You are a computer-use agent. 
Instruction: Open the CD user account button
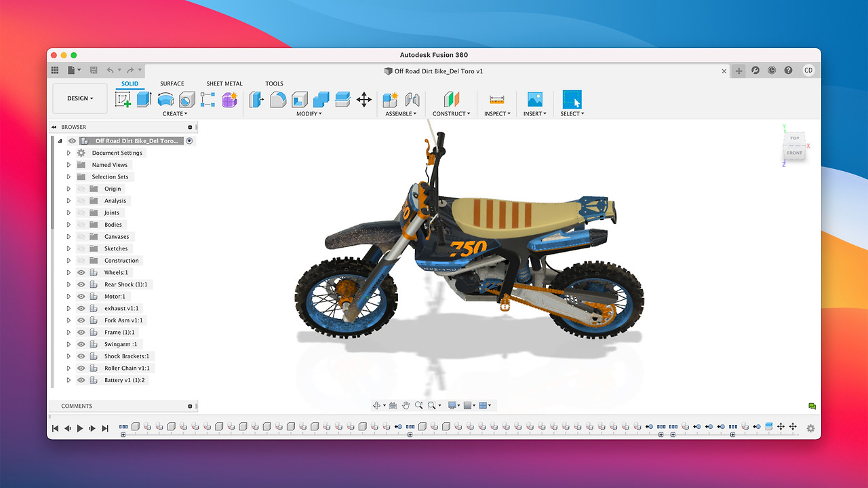[x=808, y=70]
